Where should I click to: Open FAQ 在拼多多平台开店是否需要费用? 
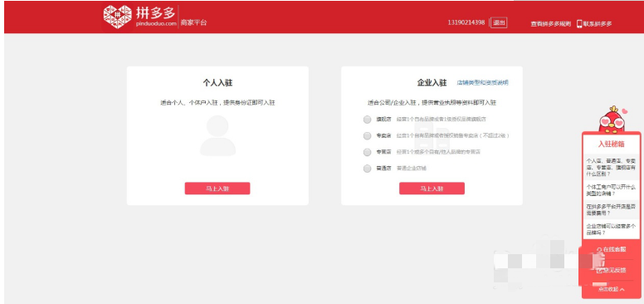point(611,210)
